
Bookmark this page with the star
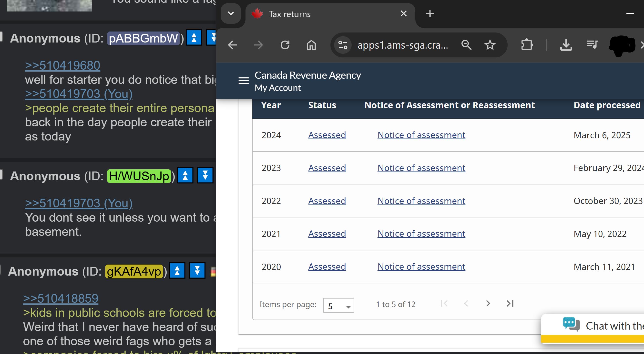(x=490, y=45)
